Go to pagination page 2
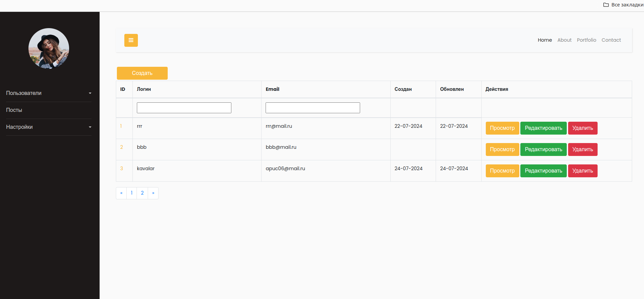The width and height of the screenshot is (644, 299). (142, 193)
